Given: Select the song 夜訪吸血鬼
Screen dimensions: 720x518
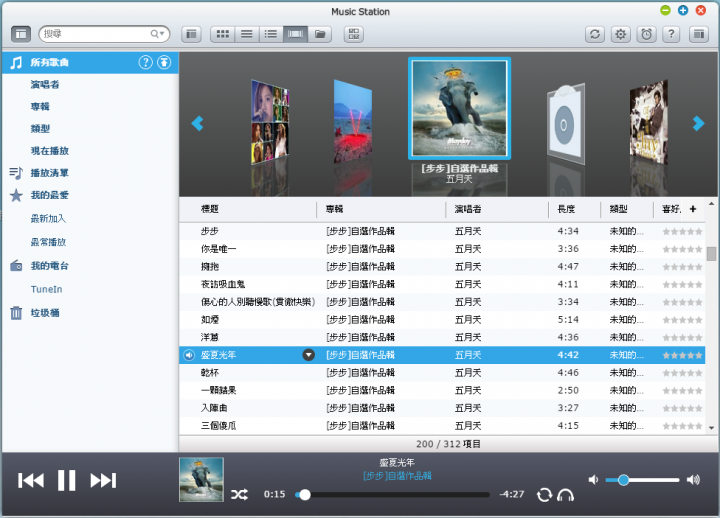Looking at the screenshot, I should click(223, 284).
